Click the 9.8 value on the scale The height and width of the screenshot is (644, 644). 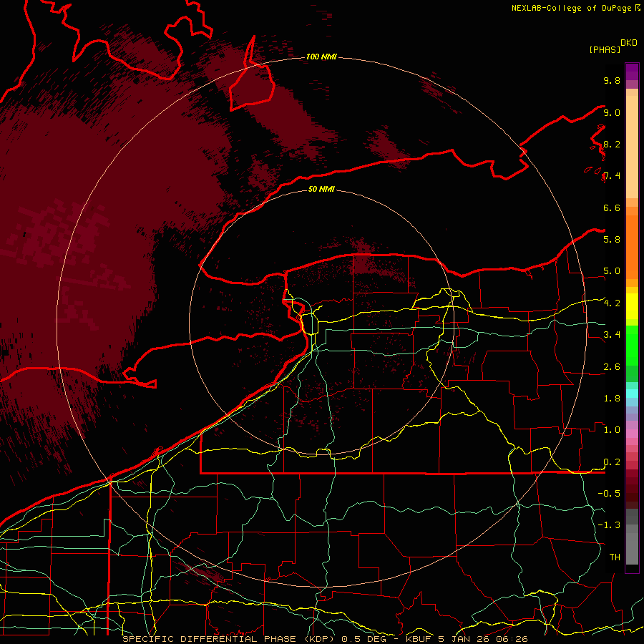coord(612,81)
